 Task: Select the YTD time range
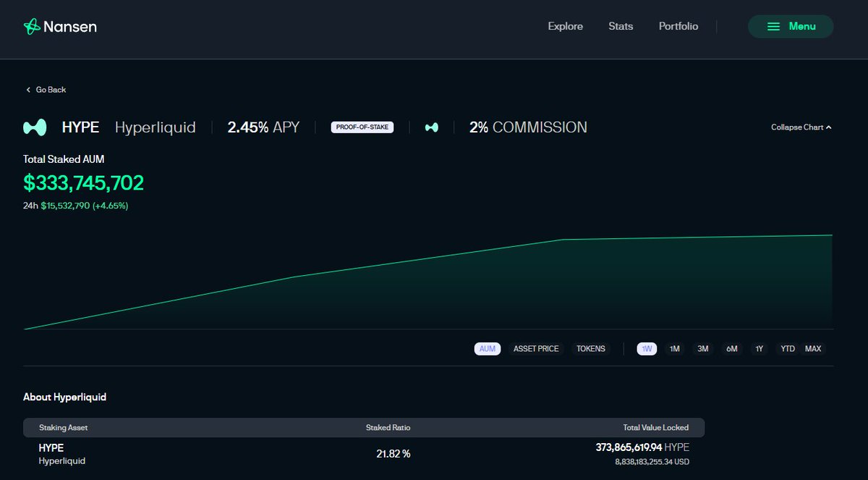pyautogui.click(x=788, y=349)
